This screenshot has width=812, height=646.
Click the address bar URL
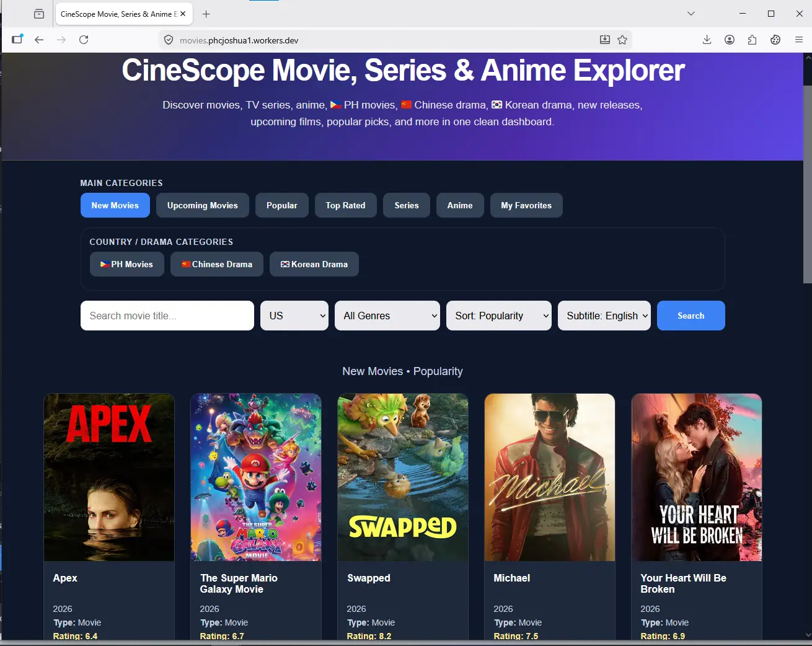tap(239, 40)
